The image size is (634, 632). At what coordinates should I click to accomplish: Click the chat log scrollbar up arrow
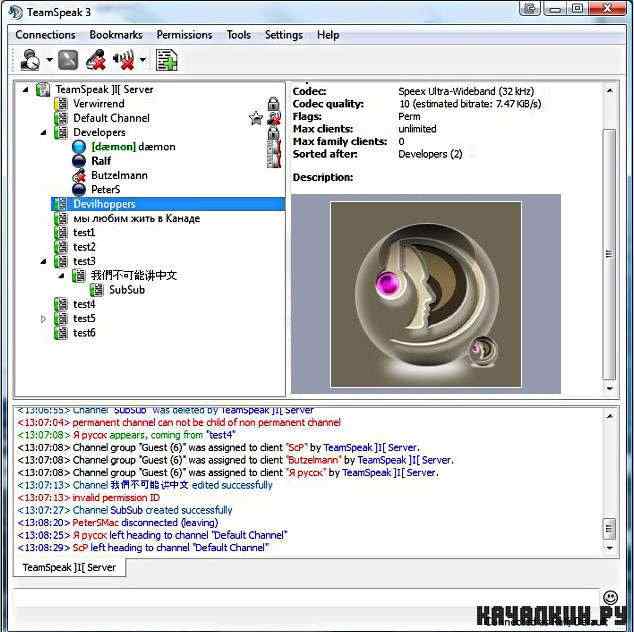[x=610, y=416]
